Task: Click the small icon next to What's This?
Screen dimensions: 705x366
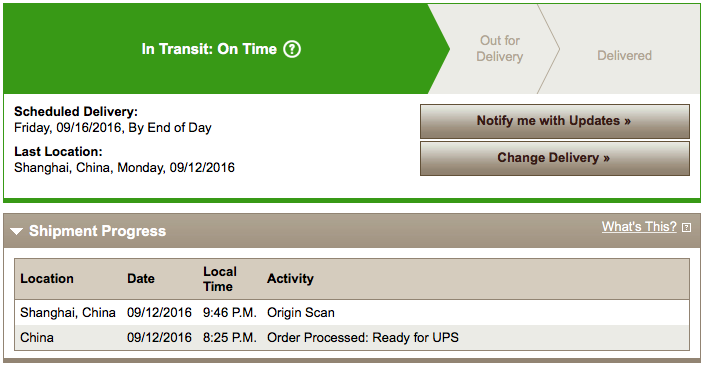Action: (686, 228)
